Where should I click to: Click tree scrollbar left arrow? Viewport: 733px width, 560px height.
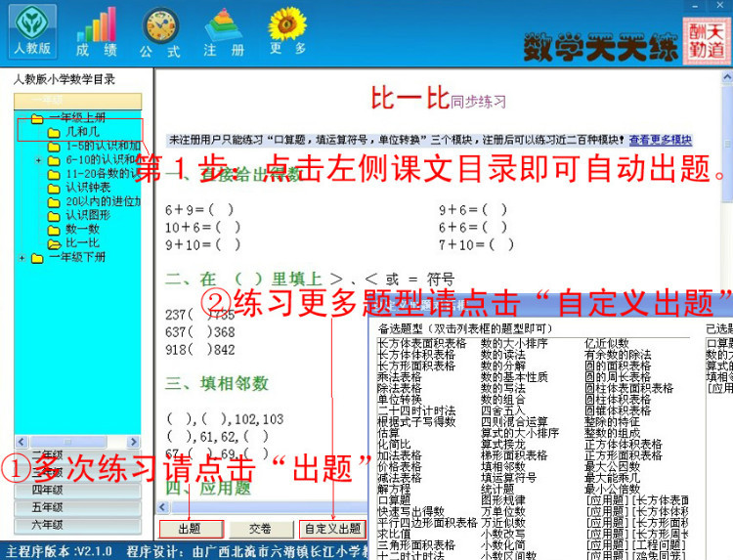tap(22, 442)
